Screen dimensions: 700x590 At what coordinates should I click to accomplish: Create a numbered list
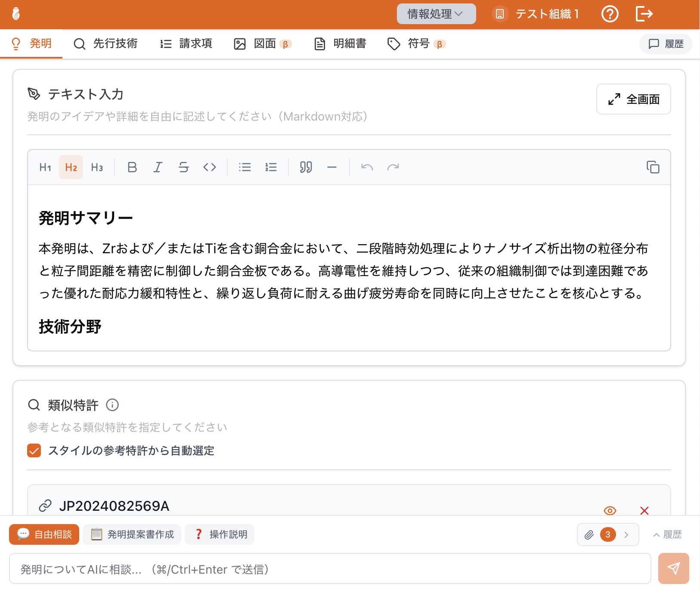click(x=271, y=167)
